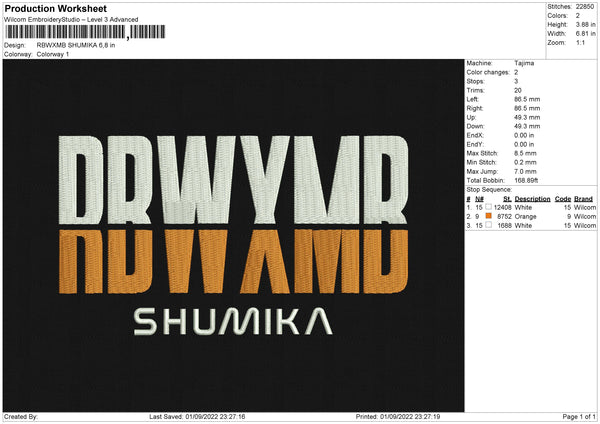
Task: Click the Up value '49.3 mm'
Action: (527, 117)
